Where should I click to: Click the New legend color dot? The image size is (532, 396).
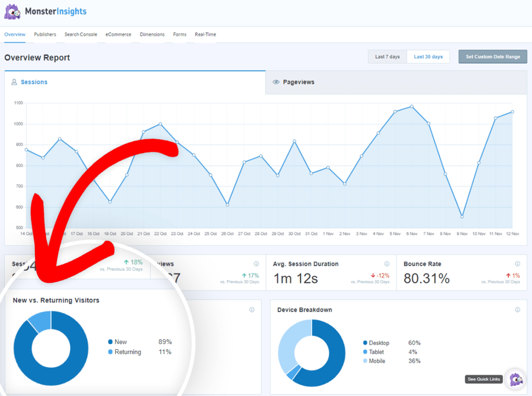[110, 342]
